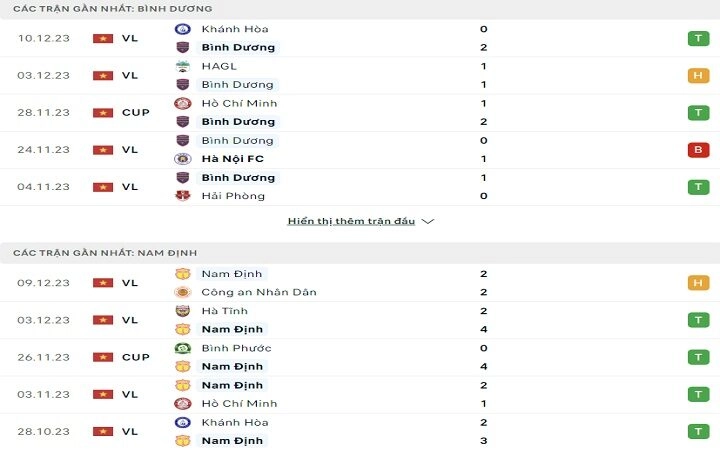Expand list with Hiển thị thêm trận đấu
The height and width of the screenshot is (450, 720).
coord(351,221)
